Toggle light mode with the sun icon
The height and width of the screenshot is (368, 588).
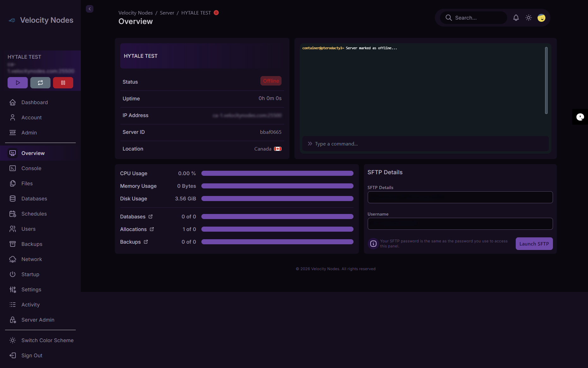tap(528, 18)
